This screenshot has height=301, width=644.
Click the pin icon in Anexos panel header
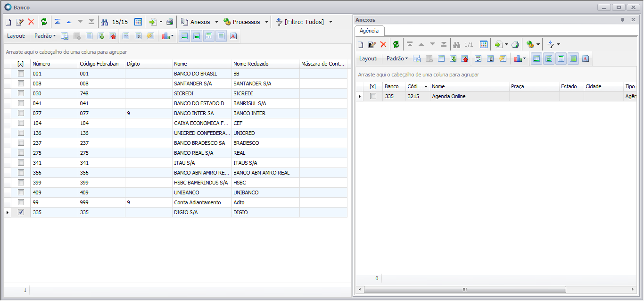click(x=622, y=20)
